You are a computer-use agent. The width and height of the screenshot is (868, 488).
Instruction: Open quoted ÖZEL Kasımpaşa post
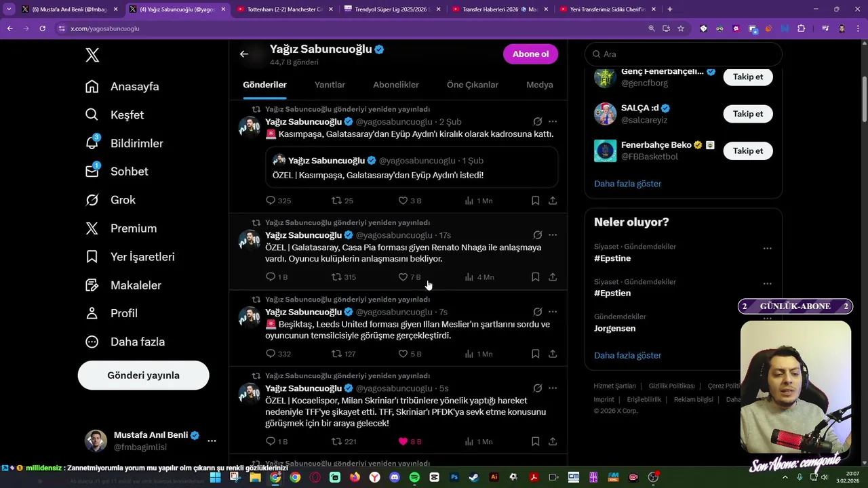[412, 167]
